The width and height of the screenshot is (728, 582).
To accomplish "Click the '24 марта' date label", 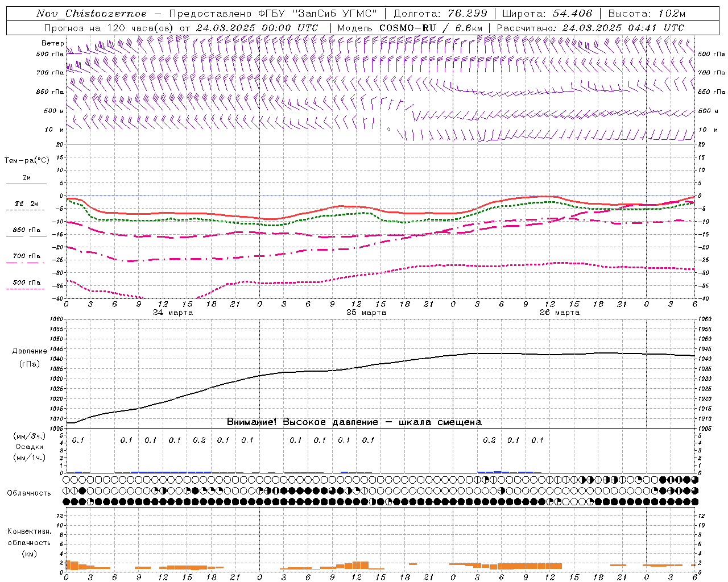I will click(173, 313).
